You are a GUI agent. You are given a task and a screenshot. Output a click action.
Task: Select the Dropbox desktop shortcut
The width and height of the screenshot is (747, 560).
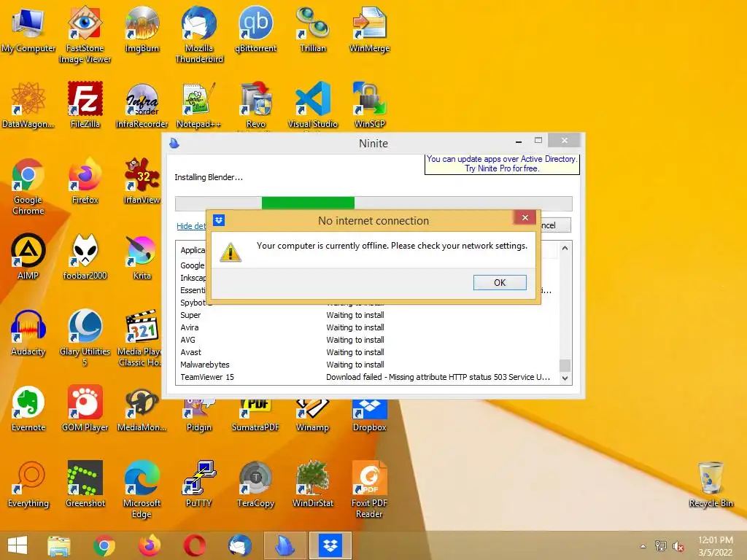point(369,415)
